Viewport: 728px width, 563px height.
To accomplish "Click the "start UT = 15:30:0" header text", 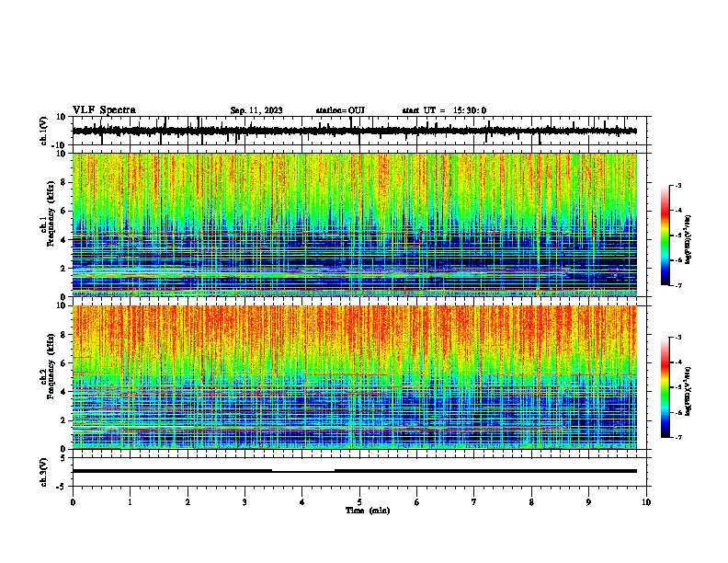I will 444,110.
